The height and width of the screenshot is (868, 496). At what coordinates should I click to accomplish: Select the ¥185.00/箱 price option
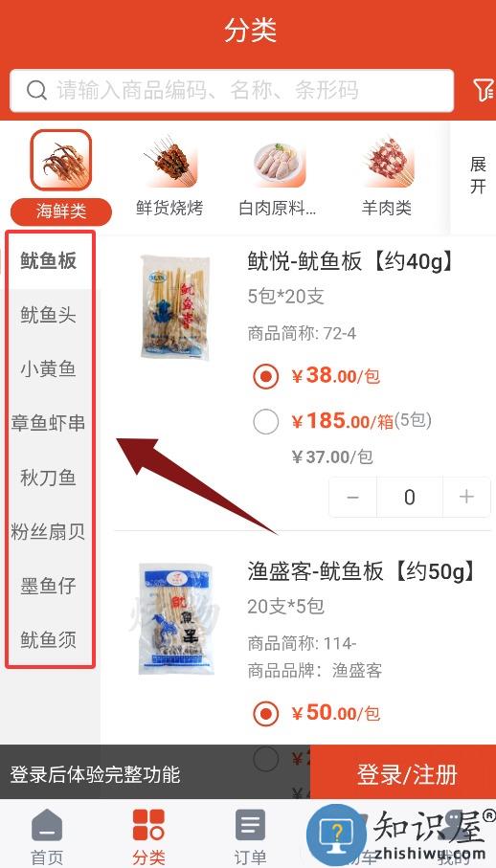point(266,422)
